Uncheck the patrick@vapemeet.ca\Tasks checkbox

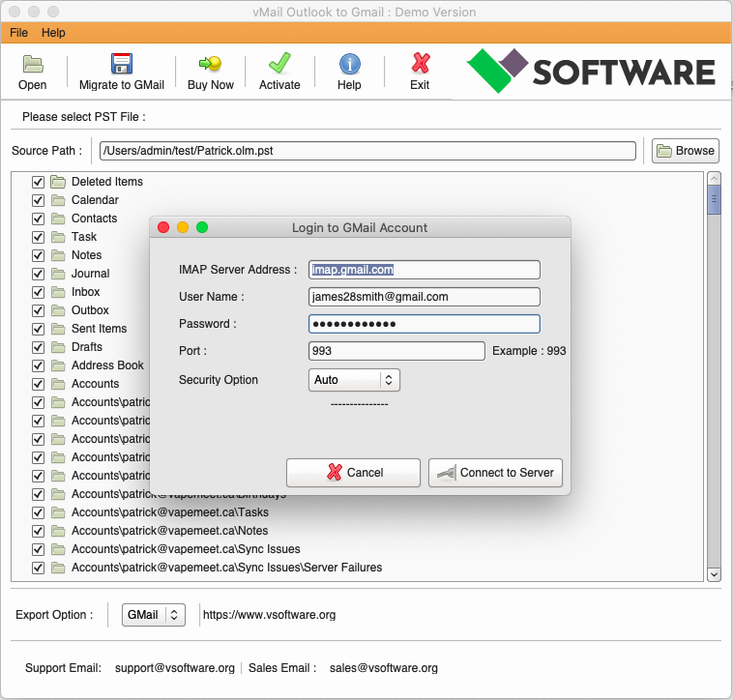coord(38,512)
